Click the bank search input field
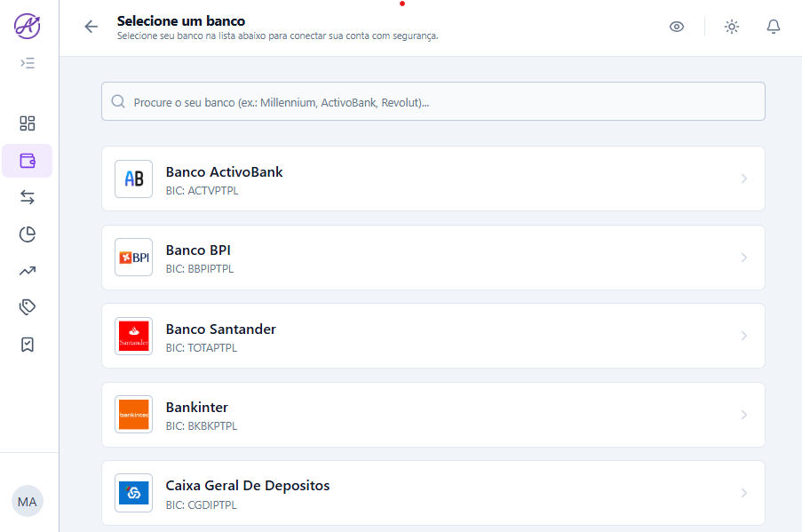Viewport: 802px width, 532px height. click(x=433, y=101)
